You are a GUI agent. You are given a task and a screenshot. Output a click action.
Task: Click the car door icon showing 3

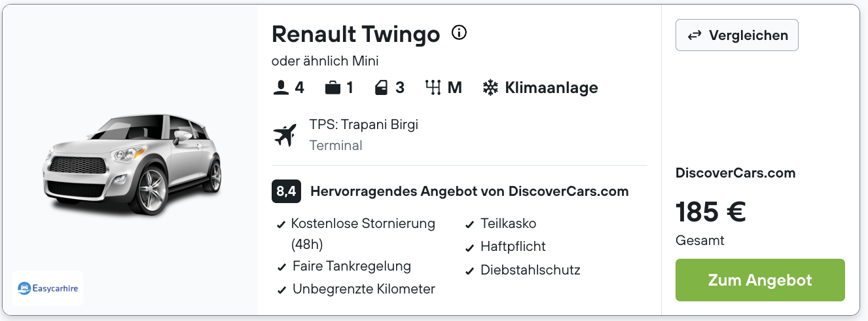coord(382,88)
